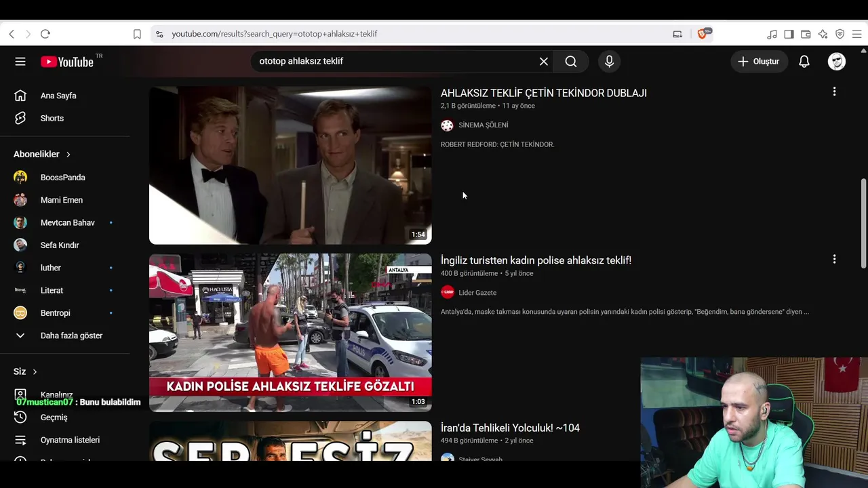The height and width of the screenshot is (488, 868).
Task: Open more options for Çetin Tekindor video
Action: click(834, 91)
